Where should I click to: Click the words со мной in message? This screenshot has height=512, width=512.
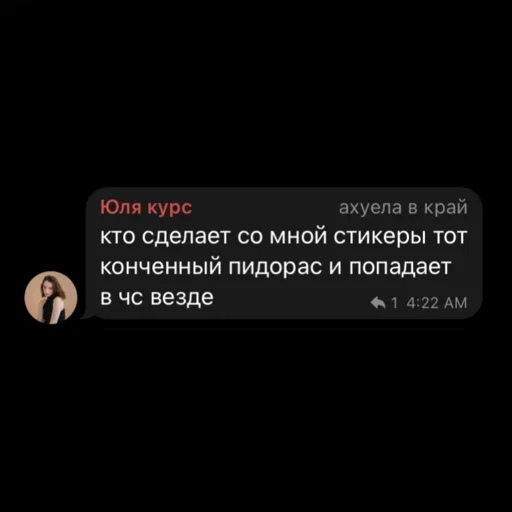pos(282,237)
